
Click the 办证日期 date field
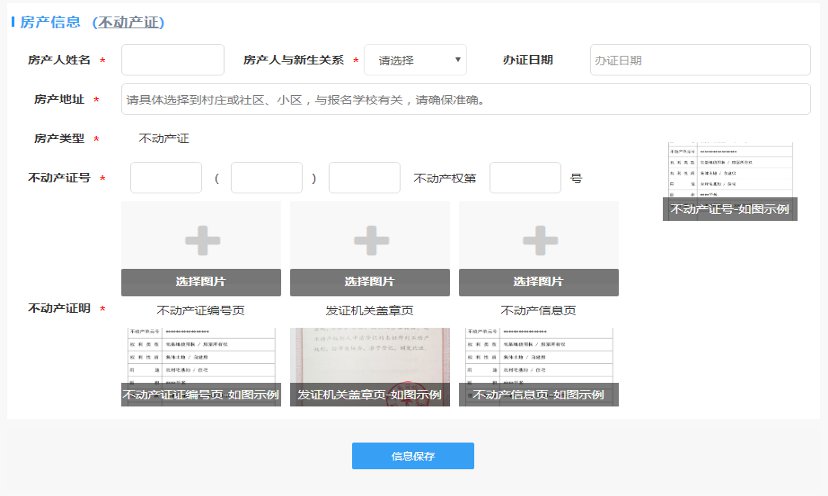[x=699, y=60]
